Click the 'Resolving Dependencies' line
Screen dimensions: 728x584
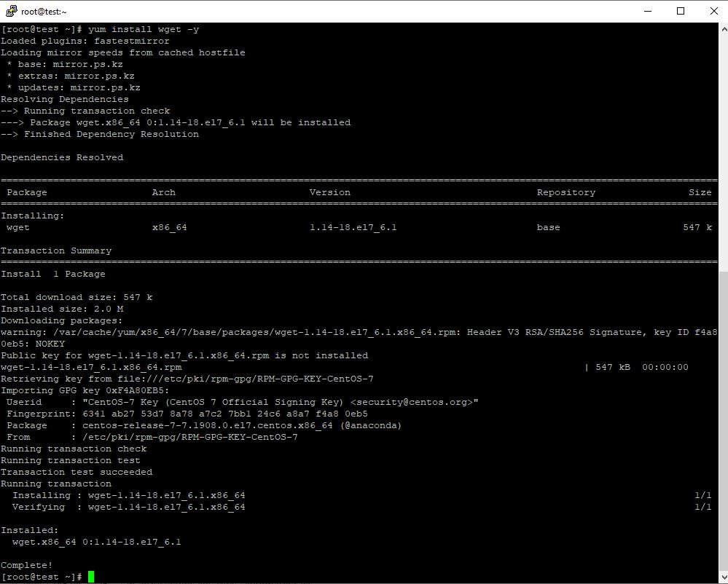[x=65, y=99]
